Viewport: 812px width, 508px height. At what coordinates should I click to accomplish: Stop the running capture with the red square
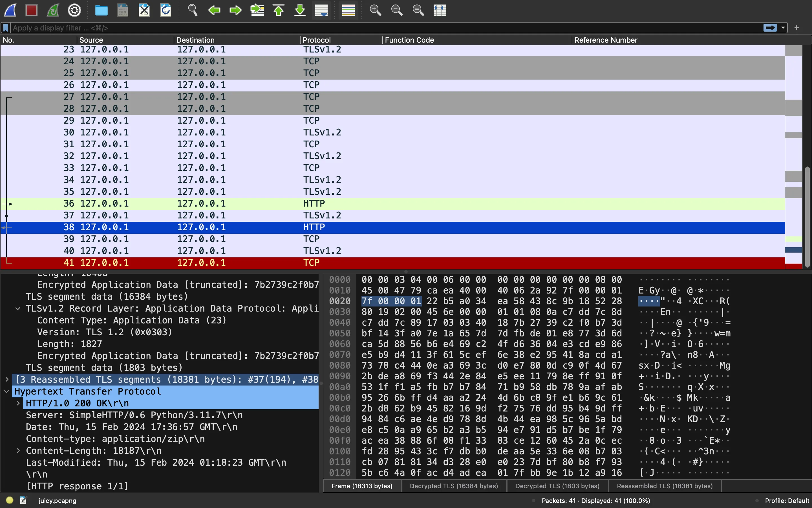pyautogui.click(x=32, y=10)
